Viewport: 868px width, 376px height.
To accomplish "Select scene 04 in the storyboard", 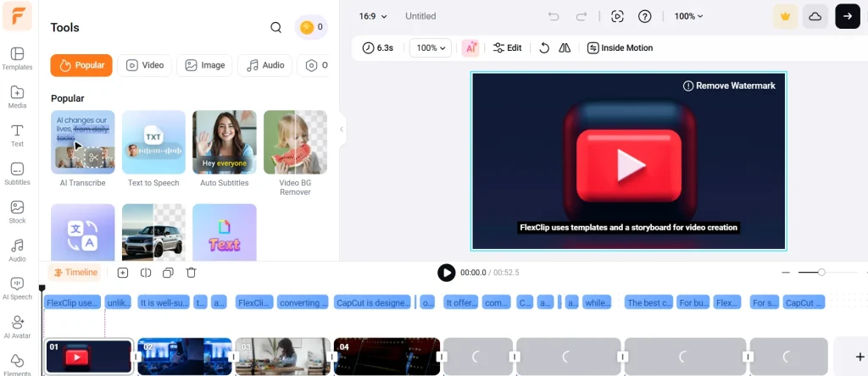I will [387, 357].
